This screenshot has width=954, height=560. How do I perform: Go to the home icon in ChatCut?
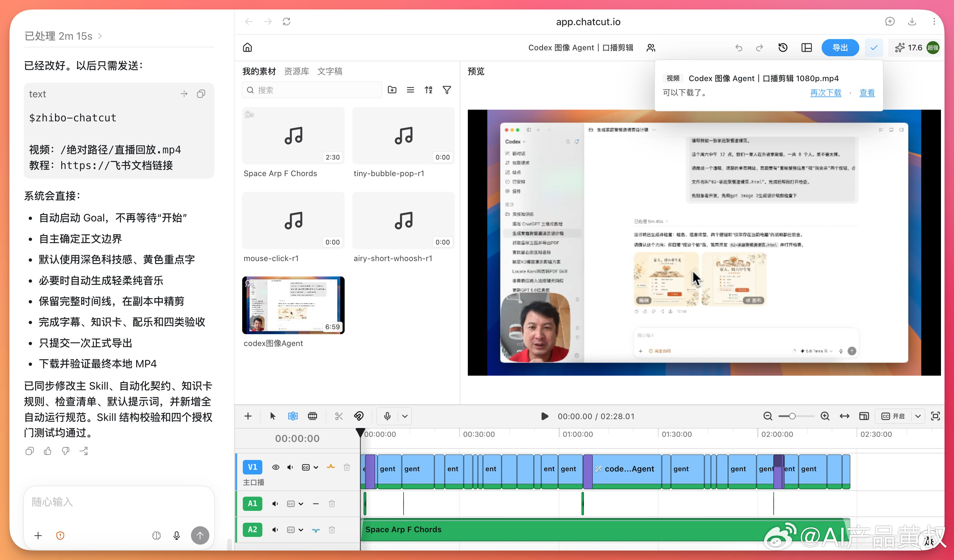tap(247, 47)
